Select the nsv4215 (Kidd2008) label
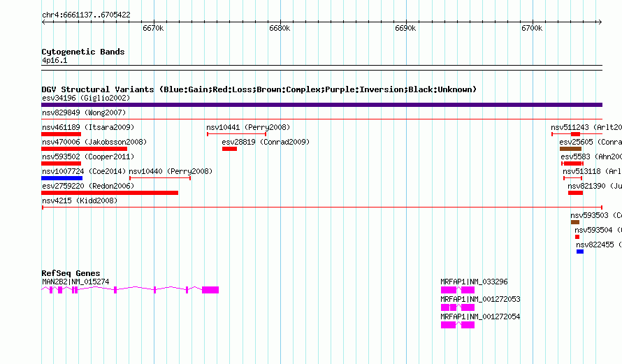This screenshot has width=622, height=364. click(x=80, y=201)
